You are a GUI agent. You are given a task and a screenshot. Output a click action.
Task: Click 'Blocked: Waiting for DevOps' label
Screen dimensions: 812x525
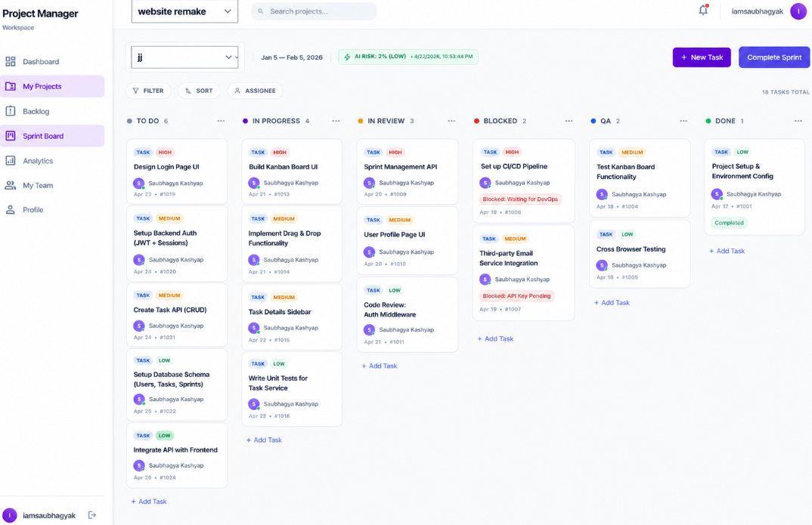click(520, 199)
